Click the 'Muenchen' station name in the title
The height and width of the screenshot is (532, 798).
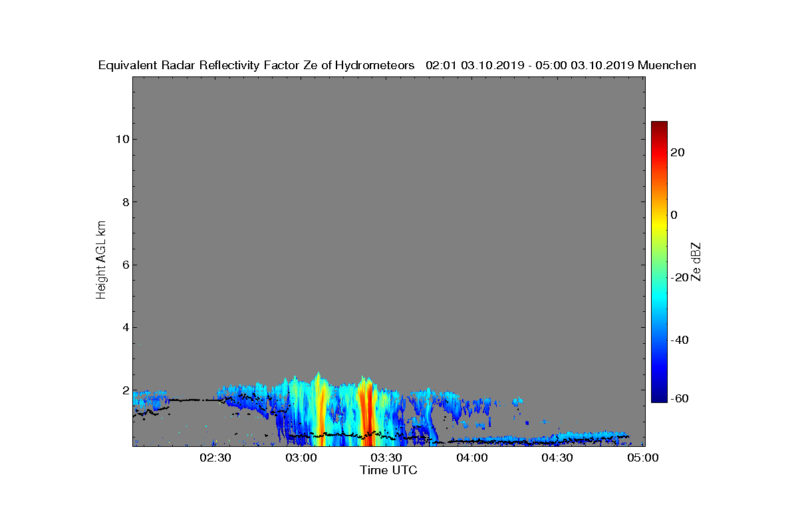tap(667, 65)
